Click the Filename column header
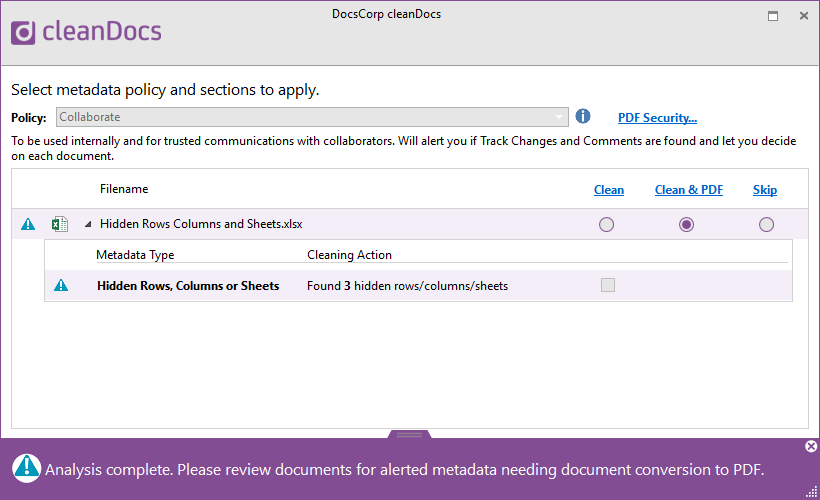This screenshot has width=820, height=500. click(x=124, y=189)
